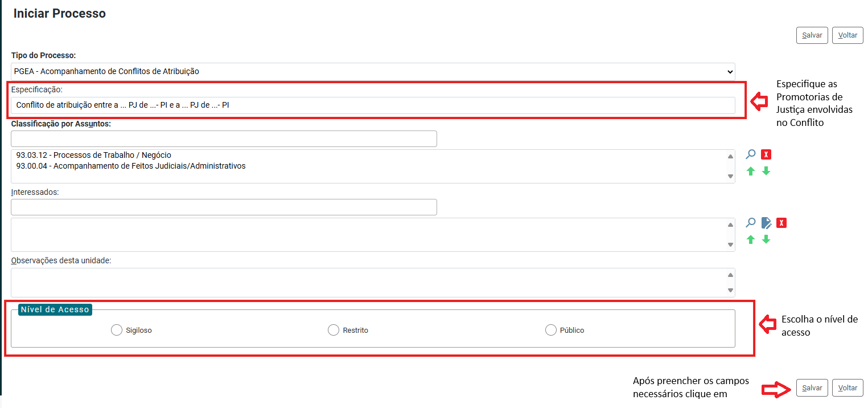Click the search icon beside Interessados list
Viewport: 868px width, 408px height.
coord(751,223)
